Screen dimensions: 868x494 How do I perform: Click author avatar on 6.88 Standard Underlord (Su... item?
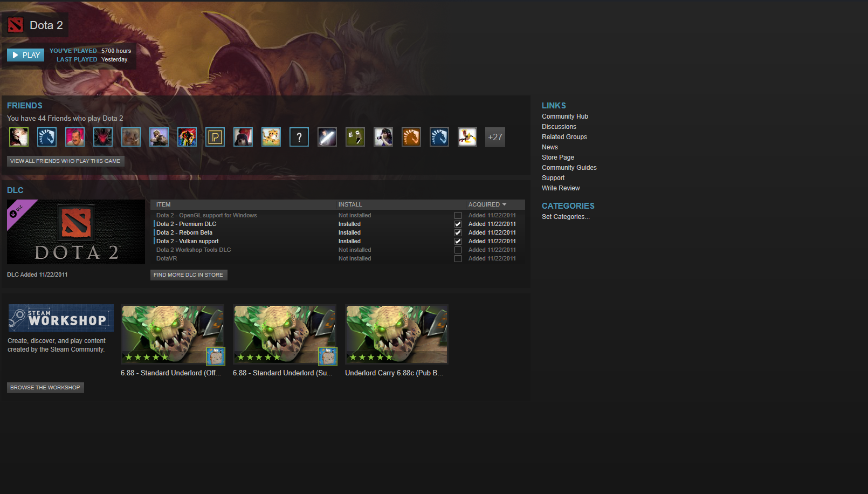328,356
